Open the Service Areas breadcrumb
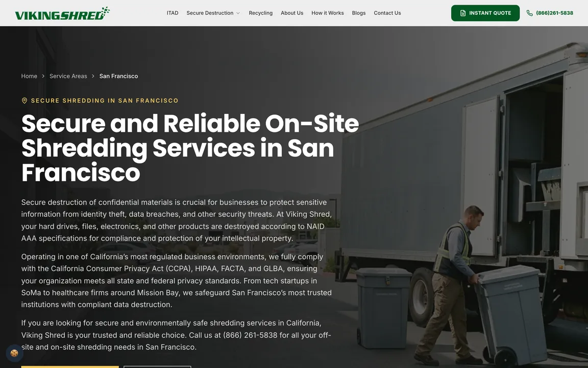588x368 pixels. 68,76
